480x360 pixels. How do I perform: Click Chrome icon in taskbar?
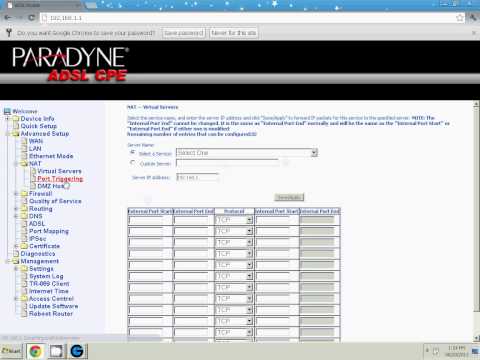(35, 351)
